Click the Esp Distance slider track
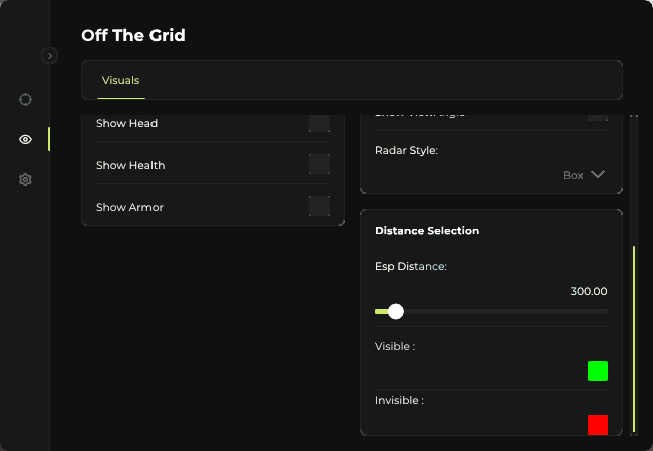 pos(500,312)
